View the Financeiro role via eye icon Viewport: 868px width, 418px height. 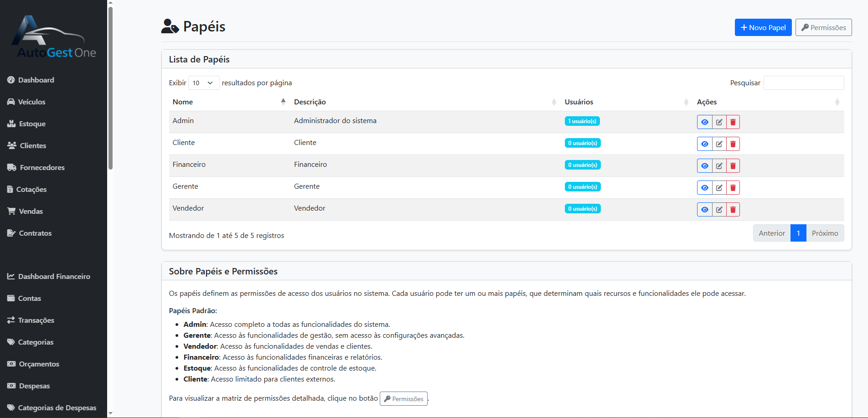tap(704, 166)
